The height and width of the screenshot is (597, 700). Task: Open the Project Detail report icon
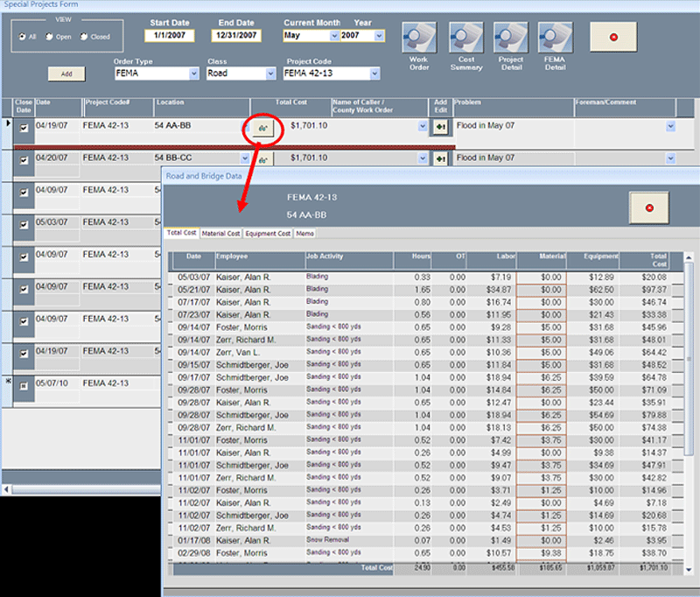click(511, 38)
